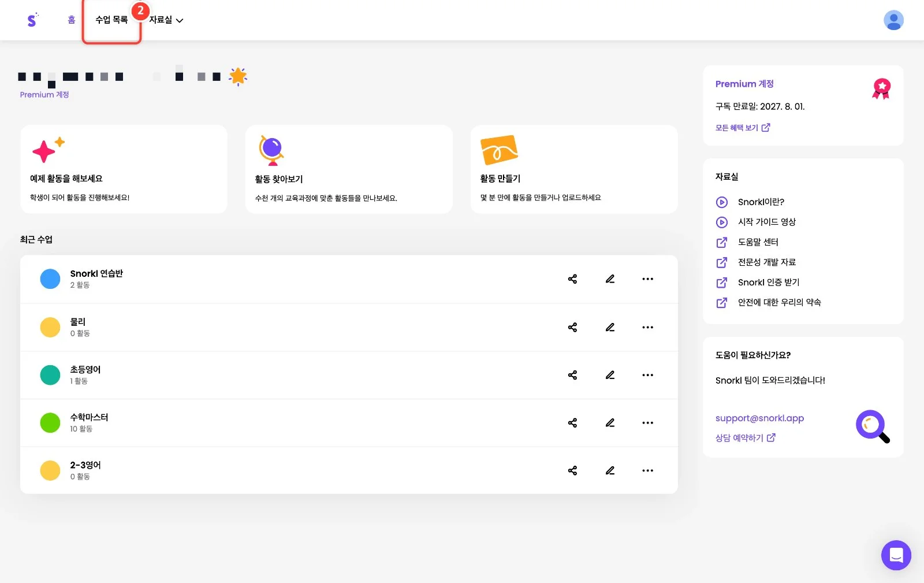Open the 활동 찾아보기 card
The height and width of the screenshot is (583, 924).
(x=349, y=169)
